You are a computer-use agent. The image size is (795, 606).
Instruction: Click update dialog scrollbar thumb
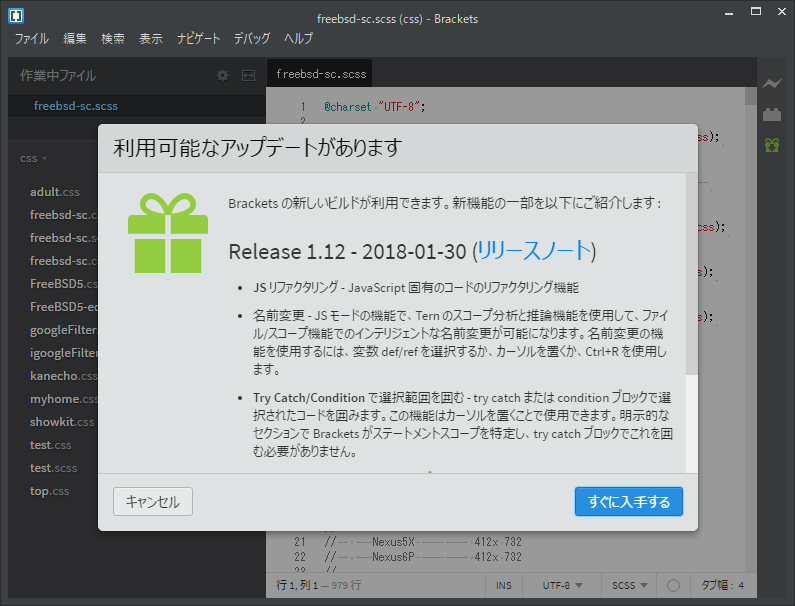click(692, 274)
